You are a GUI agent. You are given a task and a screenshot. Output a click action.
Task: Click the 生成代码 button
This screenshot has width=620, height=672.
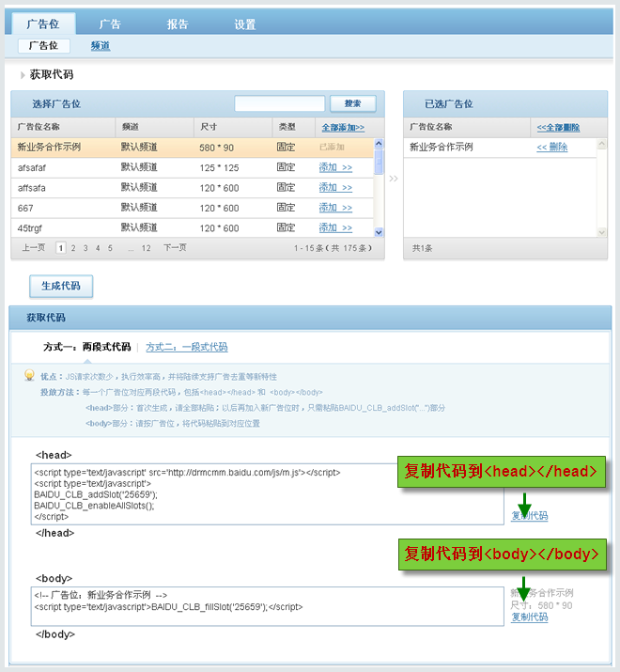pos(61,286)
